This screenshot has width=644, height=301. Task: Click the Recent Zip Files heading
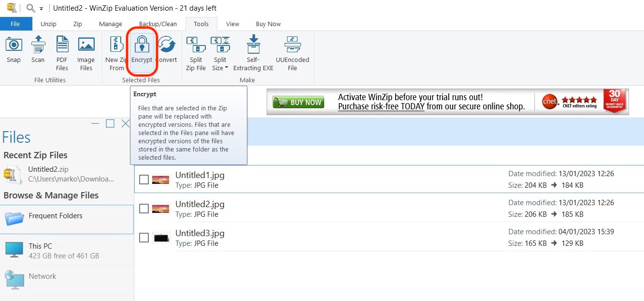[x=35, y=155]
